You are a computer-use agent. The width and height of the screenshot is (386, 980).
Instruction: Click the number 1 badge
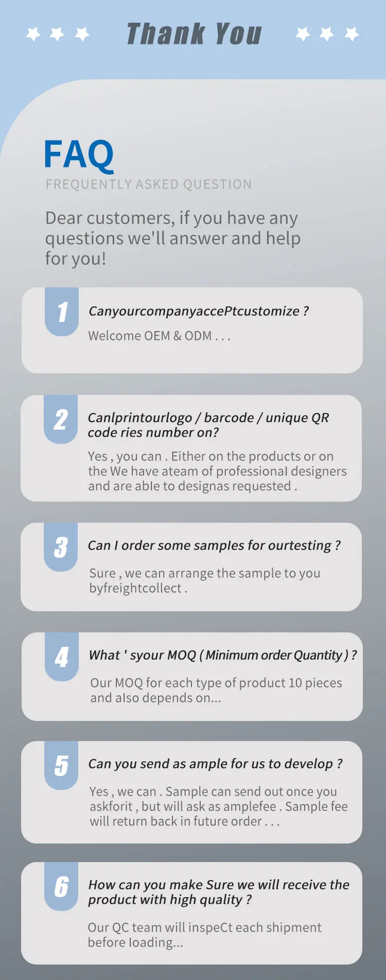(62, 312)
